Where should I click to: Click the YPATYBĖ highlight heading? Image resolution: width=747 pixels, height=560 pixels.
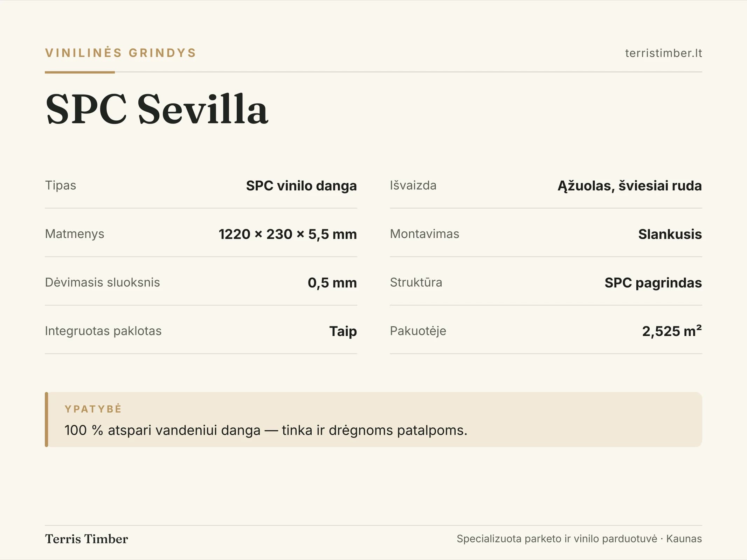[x=93, y=409]
